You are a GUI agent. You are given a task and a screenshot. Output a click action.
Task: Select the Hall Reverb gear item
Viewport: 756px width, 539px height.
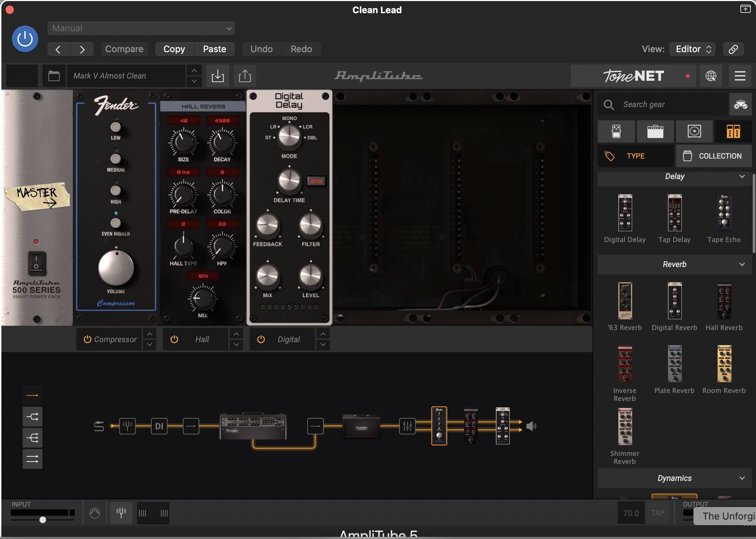click(724, 301)
